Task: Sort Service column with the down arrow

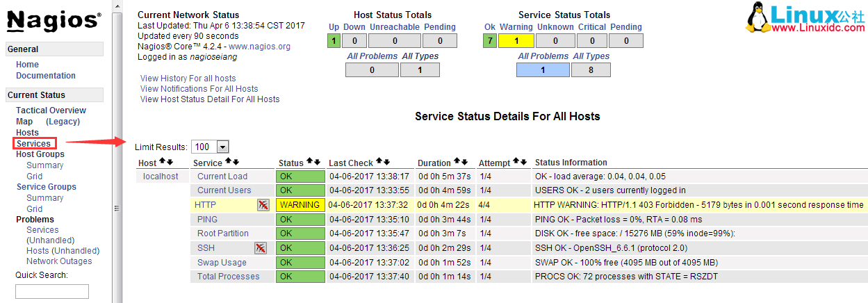Action: [x=236, y=163]
